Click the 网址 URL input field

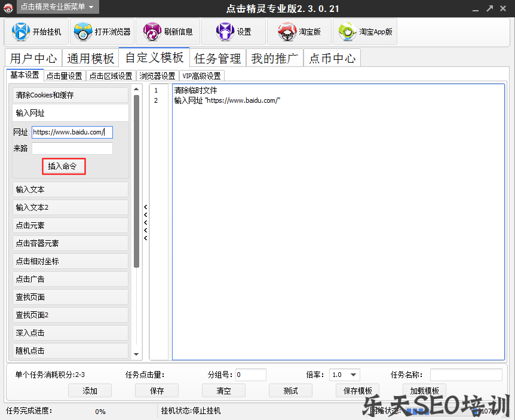tap(72, 132)
